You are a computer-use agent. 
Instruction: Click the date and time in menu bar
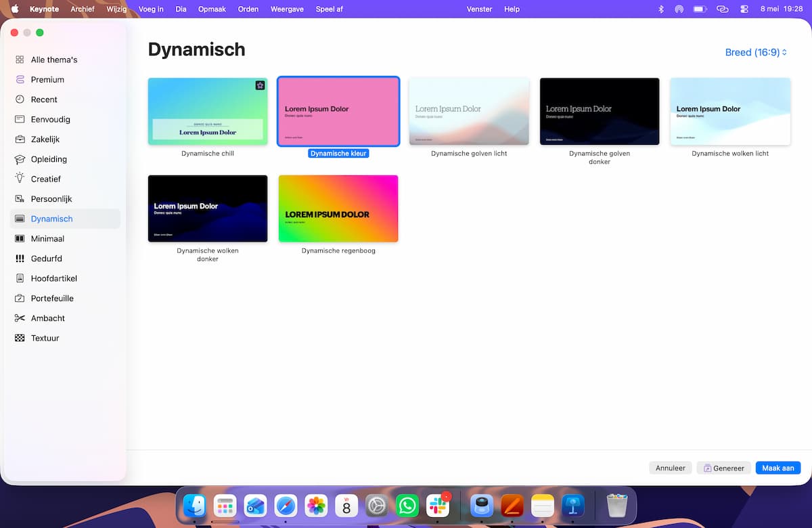click(x=782, y=9)
